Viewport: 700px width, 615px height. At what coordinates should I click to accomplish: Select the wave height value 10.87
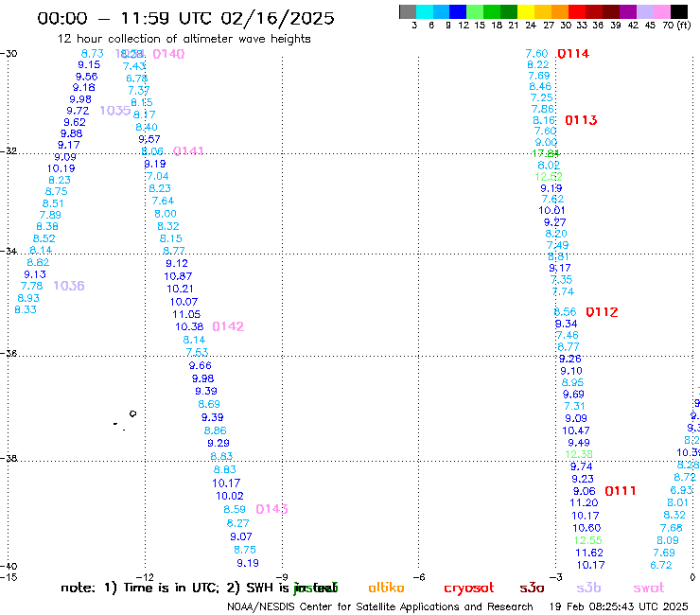tap(178, 276)
